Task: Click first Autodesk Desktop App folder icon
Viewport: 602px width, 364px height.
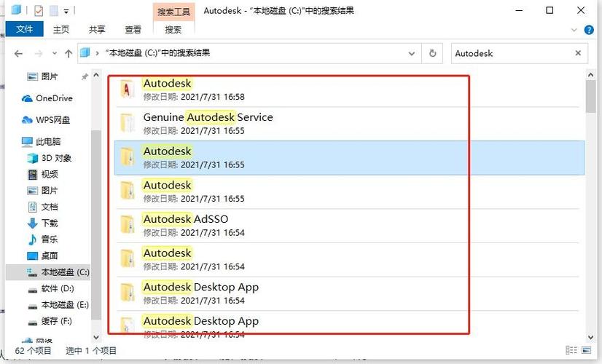Action: (x=127, y=293)
